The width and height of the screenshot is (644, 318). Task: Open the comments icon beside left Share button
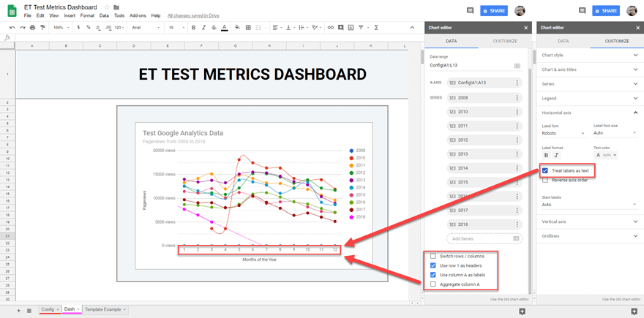coord(470,11)
